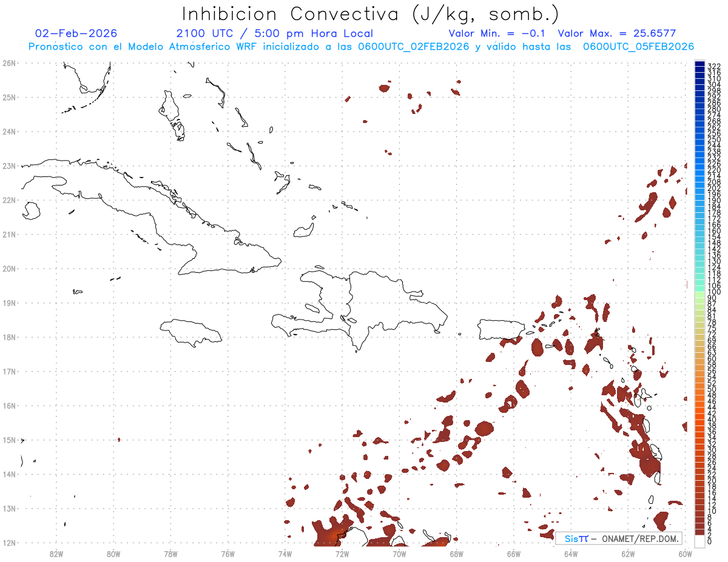728x562 pixels.
Task: Click the 72W longitude label
Action: pos(342,553)
